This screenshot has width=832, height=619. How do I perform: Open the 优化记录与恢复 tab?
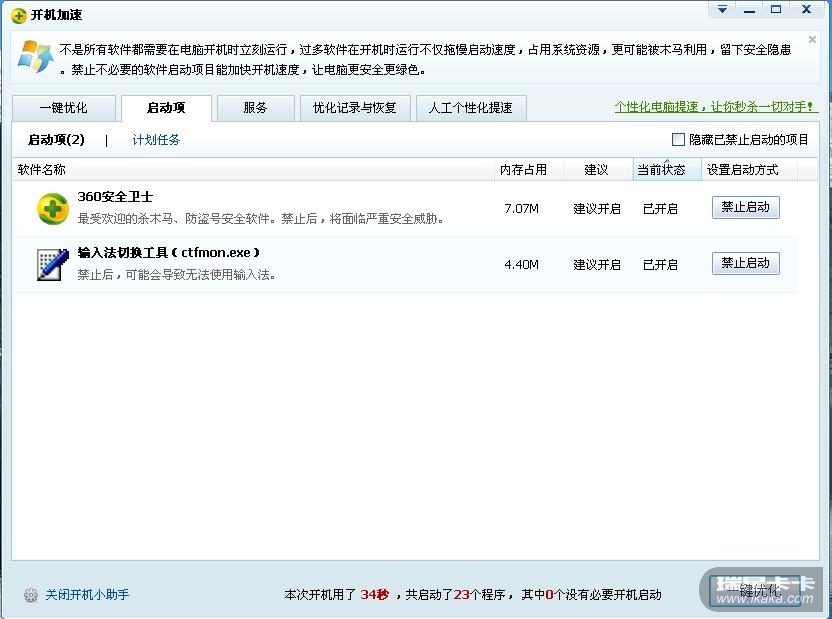(x=355, y=108)
